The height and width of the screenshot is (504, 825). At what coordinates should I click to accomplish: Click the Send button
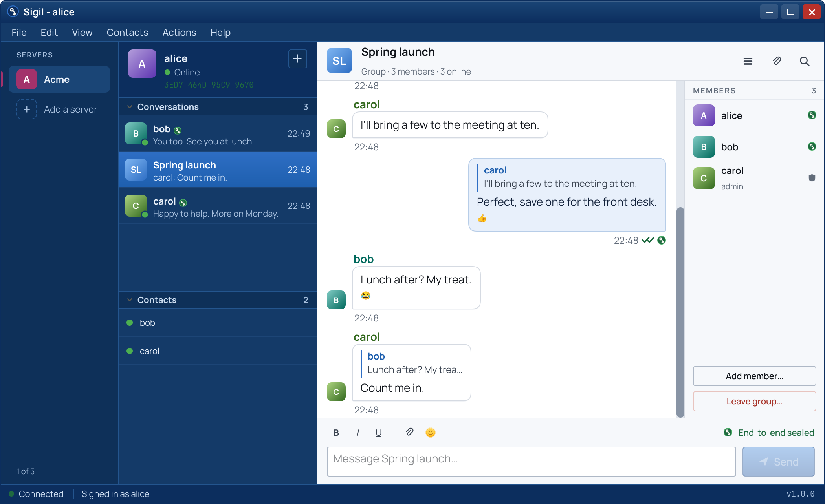[778, 462]
